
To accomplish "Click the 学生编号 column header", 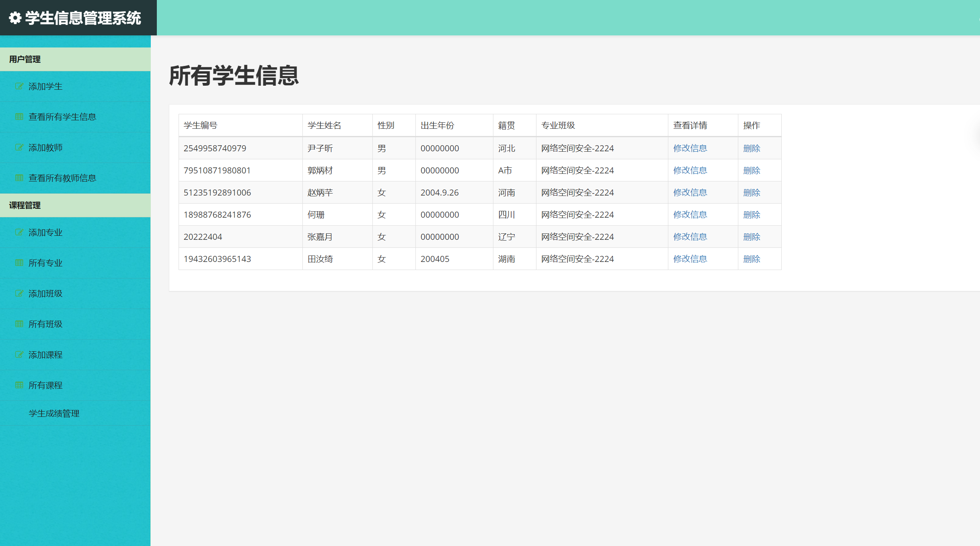I will click(x=200, y=126).
